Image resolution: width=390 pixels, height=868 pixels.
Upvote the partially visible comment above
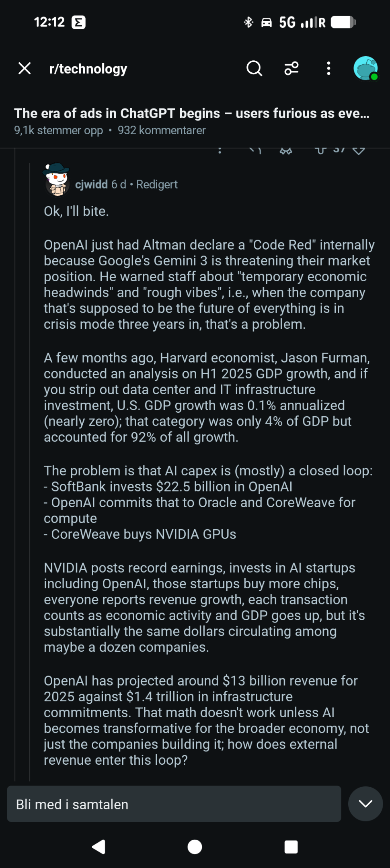320,151
